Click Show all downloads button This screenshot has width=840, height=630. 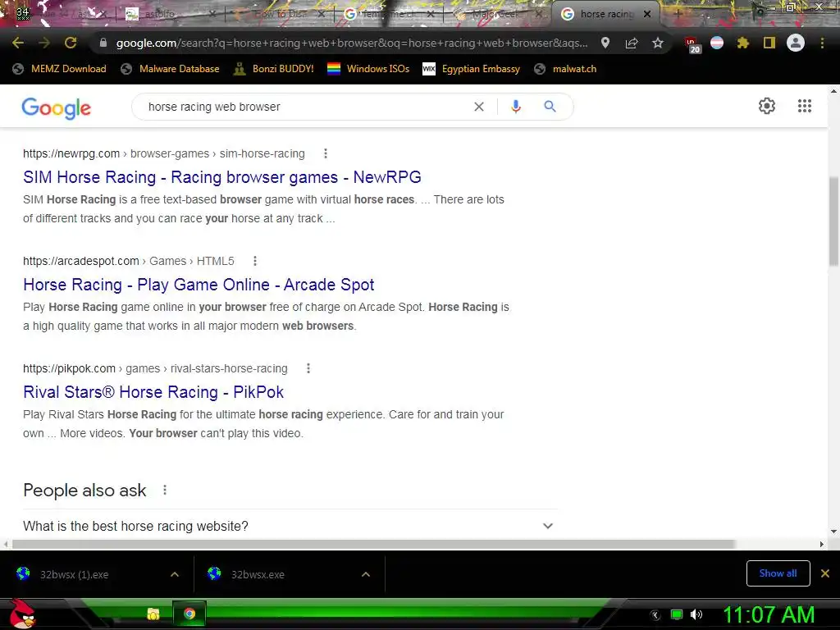click(x=778, y=573)
